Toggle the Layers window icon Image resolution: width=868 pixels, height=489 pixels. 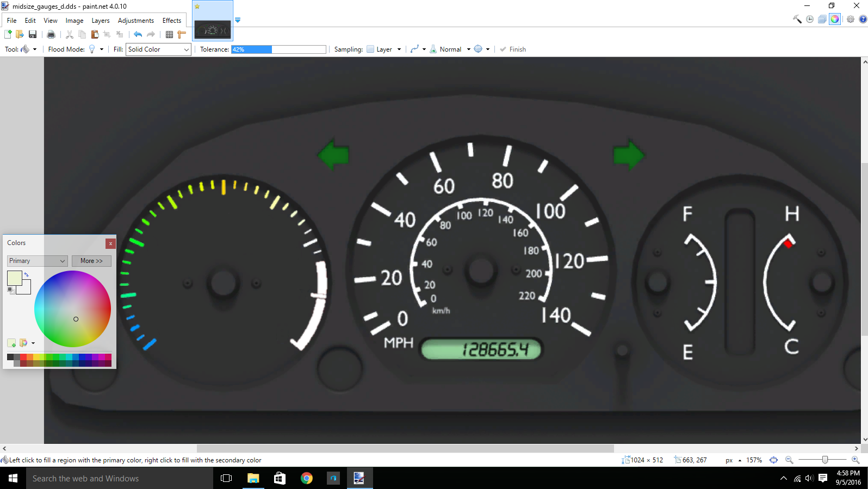tap(822, 19)
